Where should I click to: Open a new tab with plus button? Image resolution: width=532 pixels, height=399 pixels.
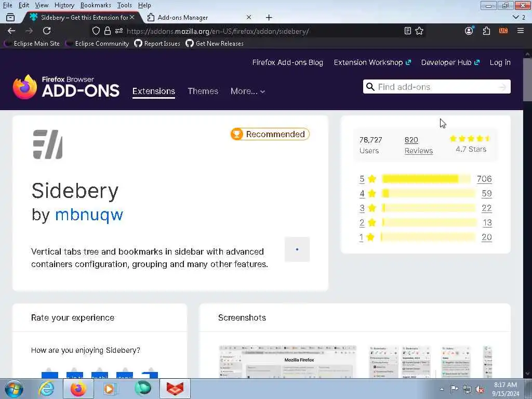pos(269,17)
